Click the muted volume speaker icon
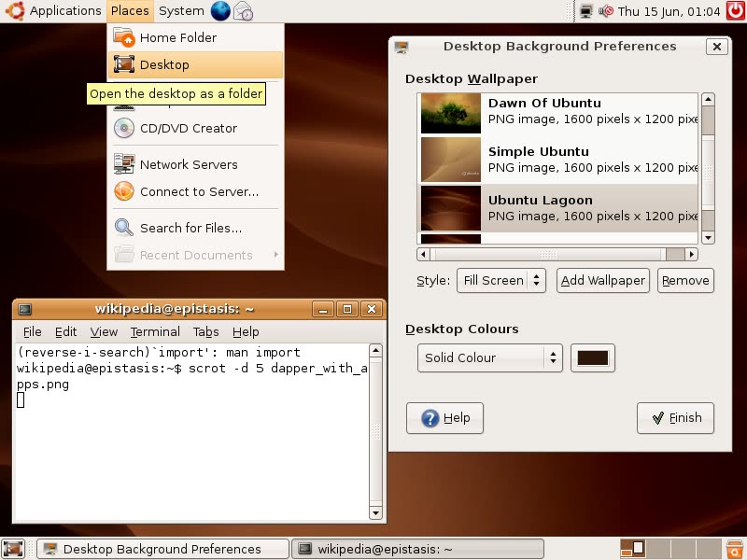This screenshot has height=560, width=747. (x=605, y=11)
